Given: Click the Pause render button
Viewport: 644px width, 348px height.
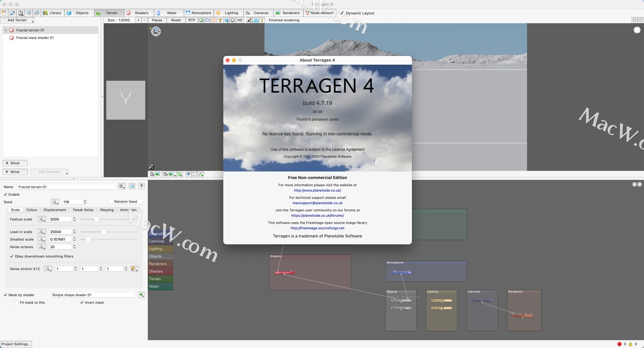Looking at the screenshot, I should (157, 20).
